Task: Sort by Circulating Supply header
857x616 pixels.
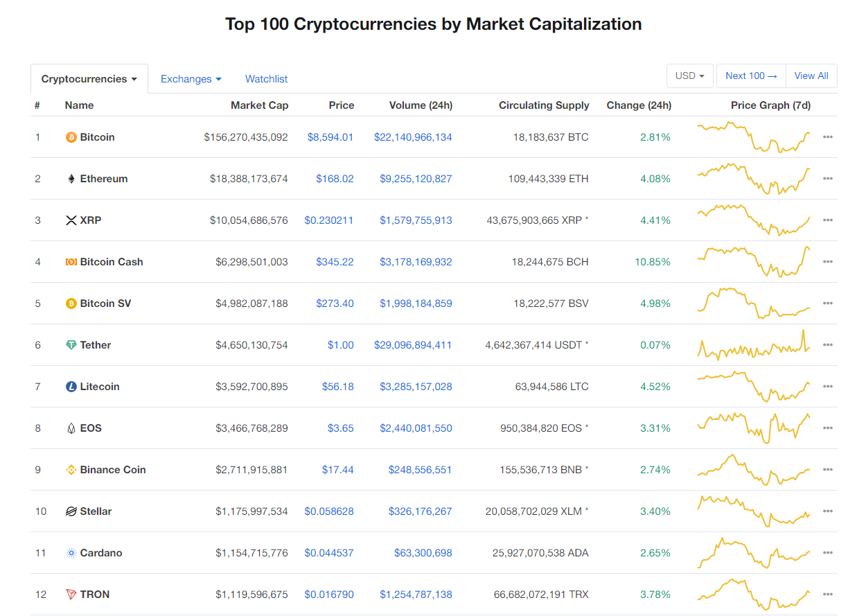Action: 544,105
